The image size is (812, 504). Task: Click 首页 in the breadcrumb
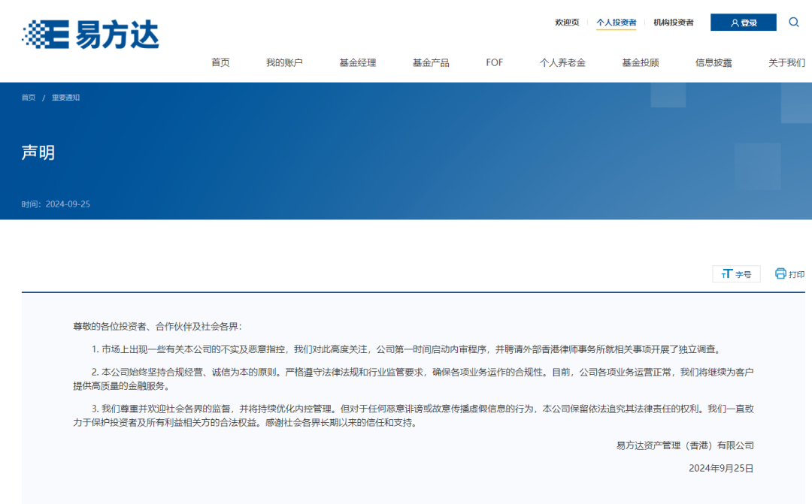(x=29, y=98)
